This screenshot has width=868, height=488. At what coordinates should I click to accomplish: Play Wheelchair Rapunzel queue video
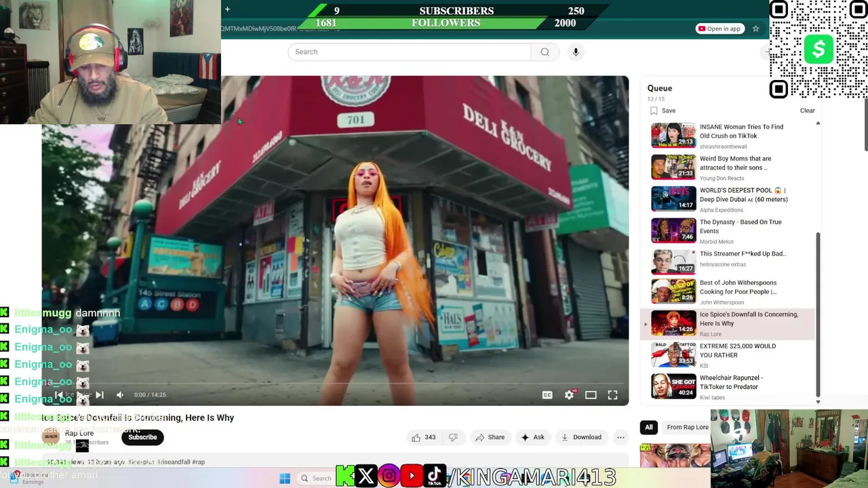pyautogui.click(x=731, y=382)
